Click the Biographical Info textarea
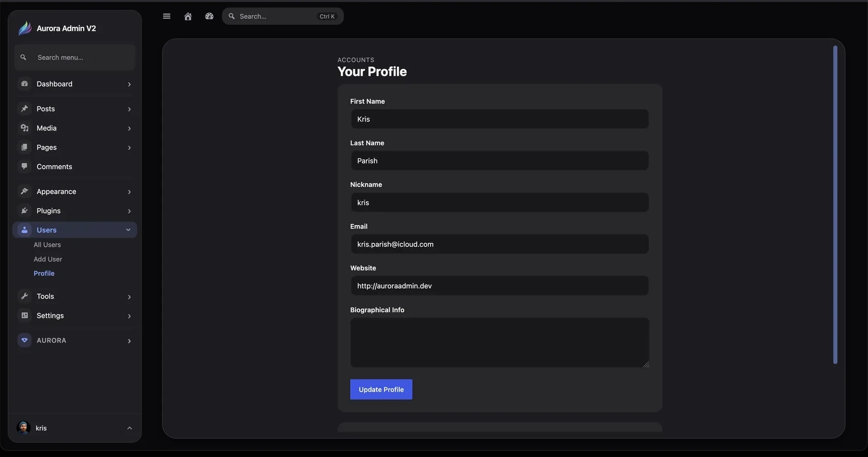 point(500,342)
